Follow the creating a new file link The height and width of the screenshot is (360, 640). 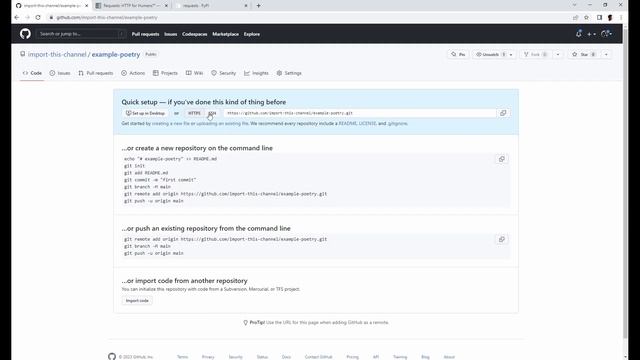(171, 123)
